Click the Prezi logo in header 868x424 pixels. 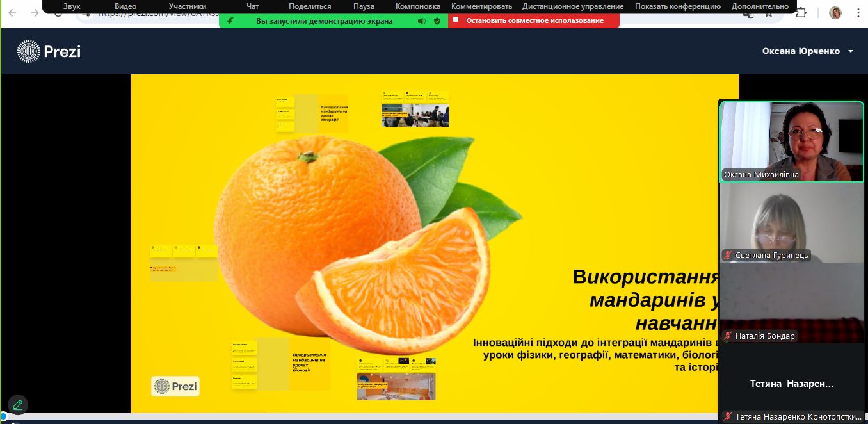pyautogui.click(x=49, y=51)
